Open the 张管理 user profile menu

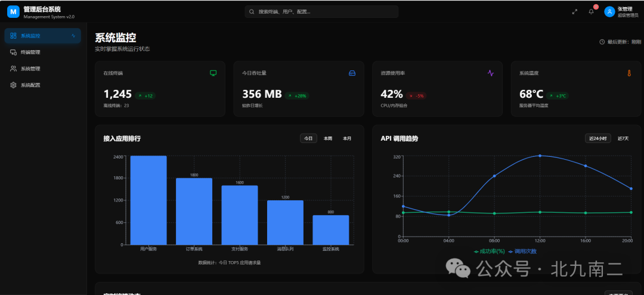click(x=621, y=12)
